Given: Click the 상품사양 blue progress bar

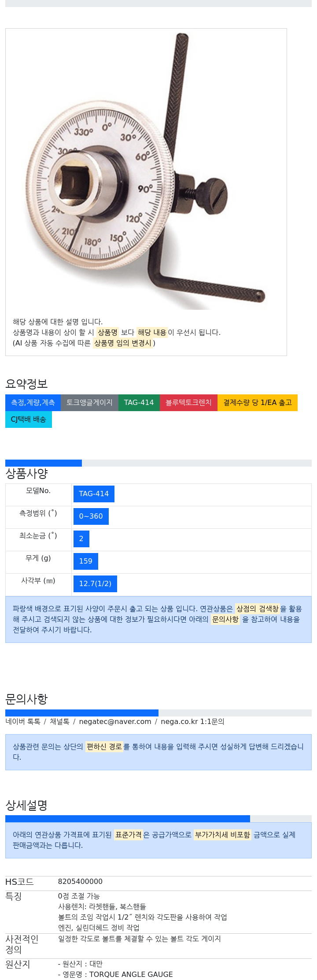Looking at the screenshot, I should coord(44,463).
